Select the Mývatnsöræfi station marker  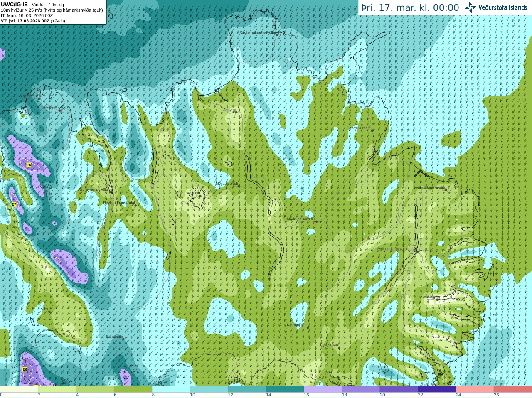(239, 186)
